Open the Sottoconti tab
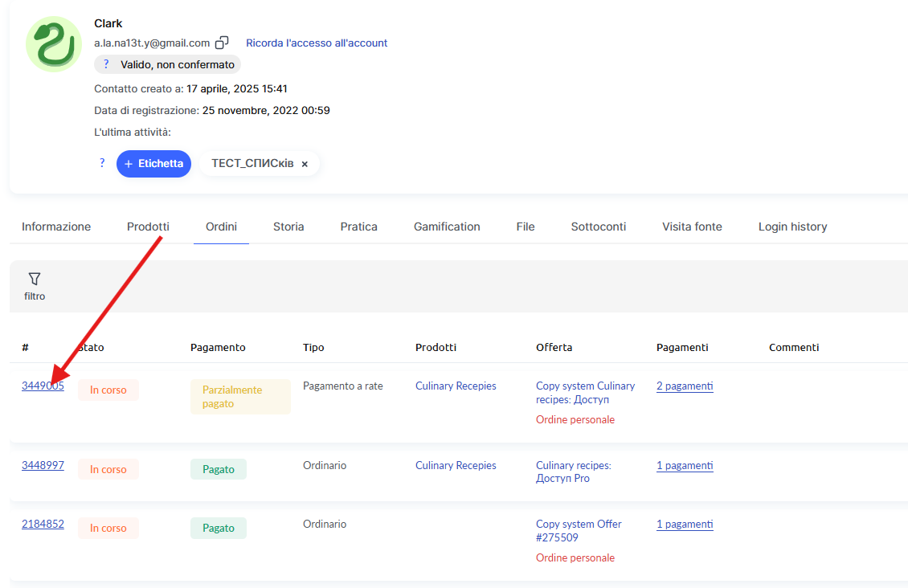 599,227
